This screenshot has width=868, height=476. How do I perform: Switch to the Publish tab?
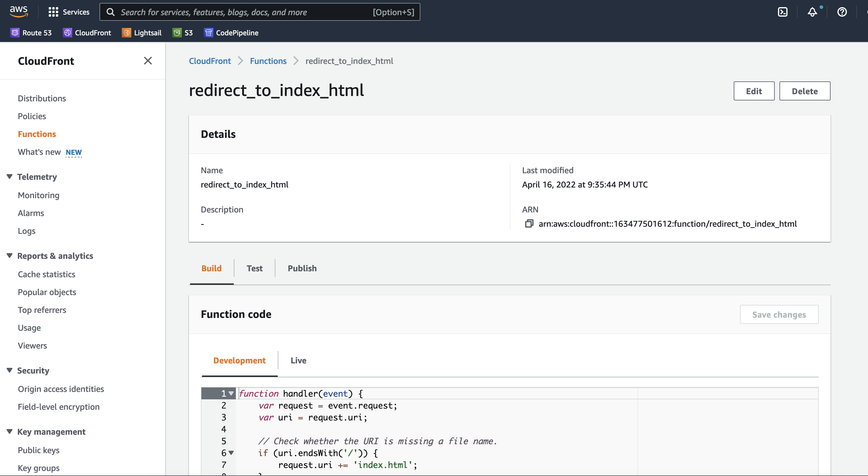(302, 268)
